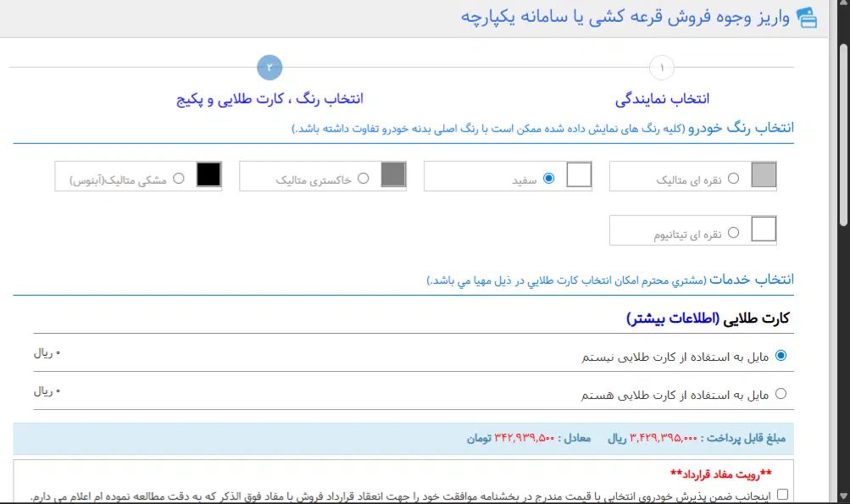Check the contract terms agreement checkbox
This screenshot has height=504, width=850.
point(782,494)
